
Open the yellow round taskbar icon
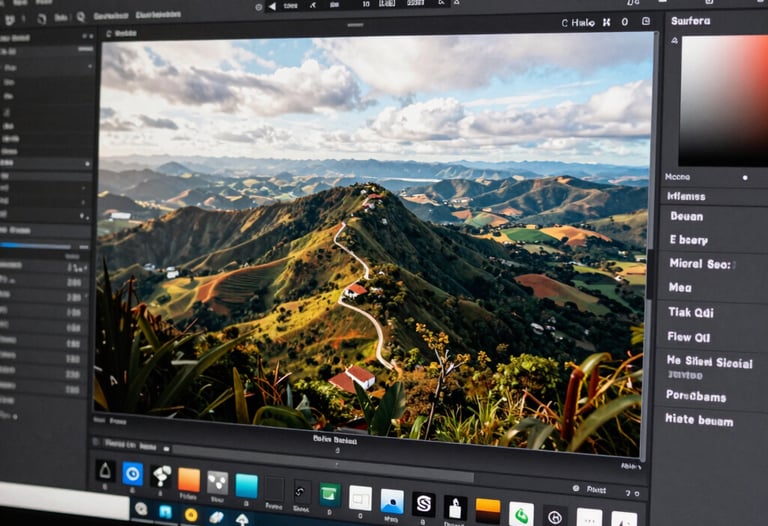(x=191, y=515)
